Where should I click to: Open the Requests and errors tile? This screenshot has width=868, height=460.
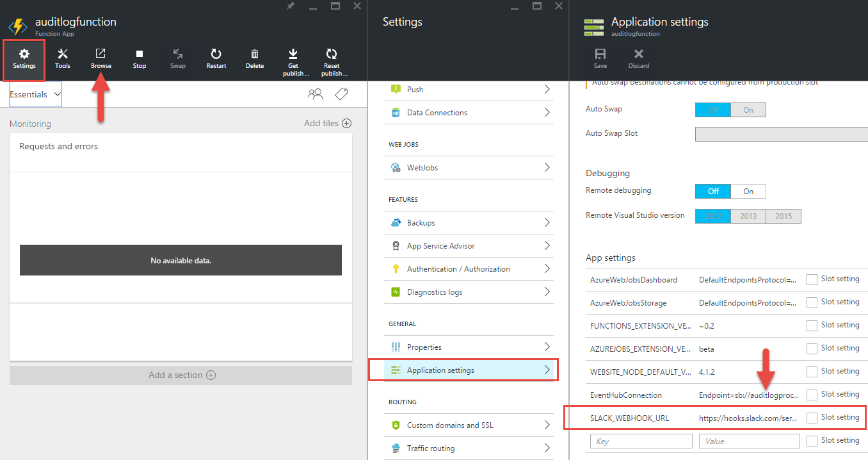click(181, 247)
